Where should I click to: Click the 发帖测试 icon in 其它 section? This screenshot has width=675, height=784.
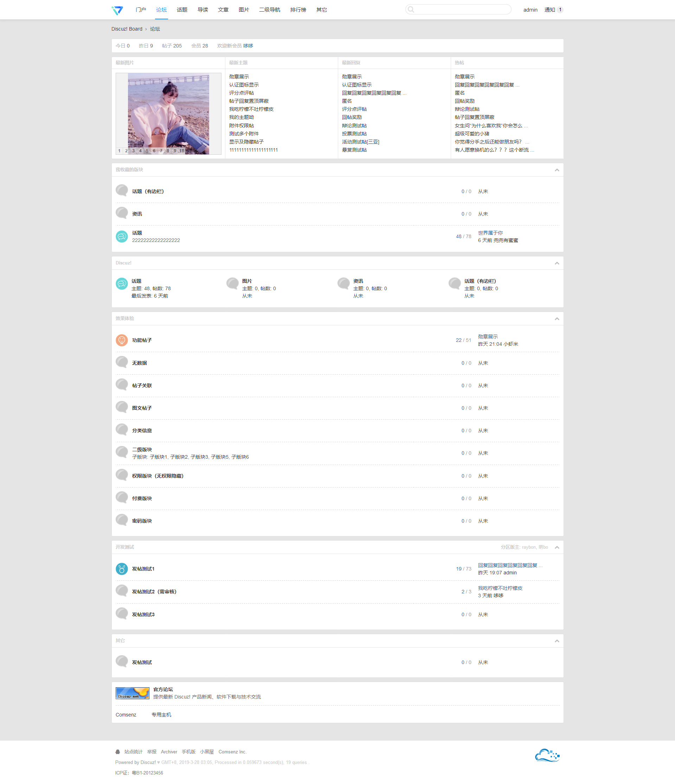[x=122, y=661]
